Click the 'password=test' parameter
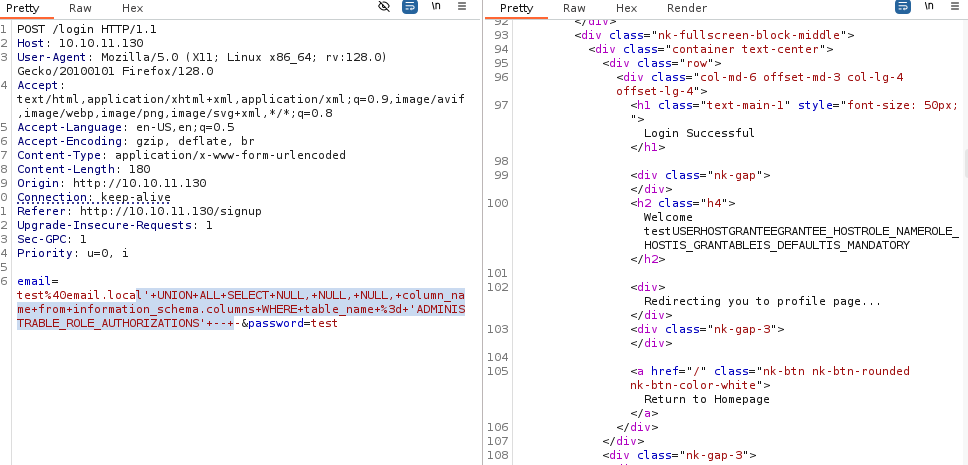The height and width of the screenshot is (465, 968). coord(293,323)
